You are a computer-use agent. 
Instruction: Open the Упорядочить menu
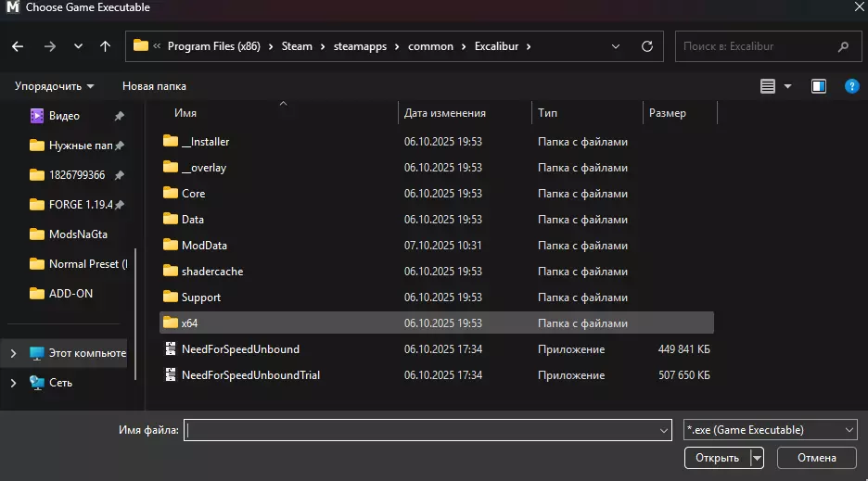[x=54, y=86]
